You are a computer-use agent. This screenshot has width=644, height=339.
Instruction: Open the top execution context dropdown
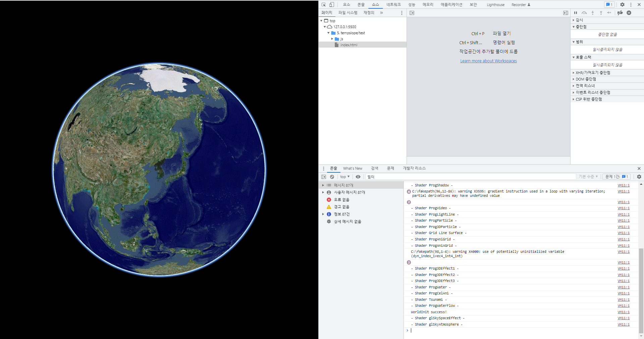[x=344, y=177]
